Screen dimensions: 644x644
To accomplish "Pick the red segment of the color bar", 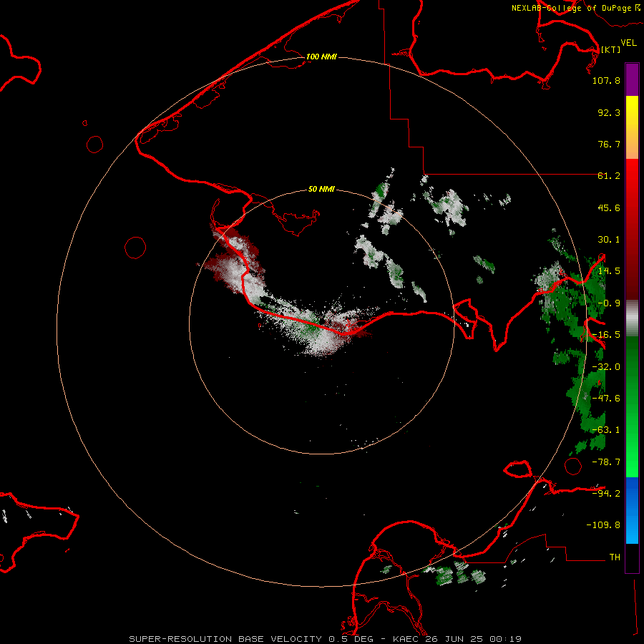I will pyautogui.click(x=632, y=229).
